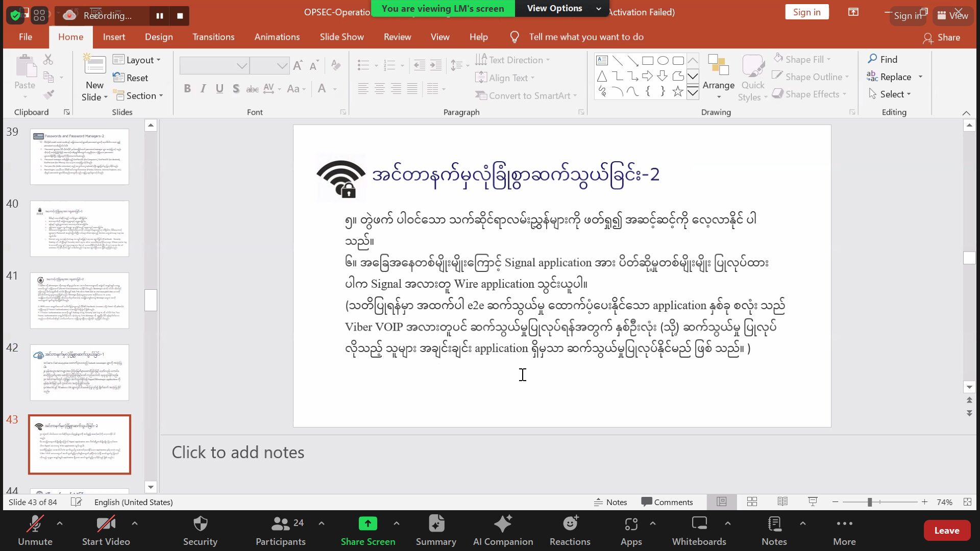Screen dimensions: 980x551
Task: Open the Slide Show tab
Action: (341, 37)
